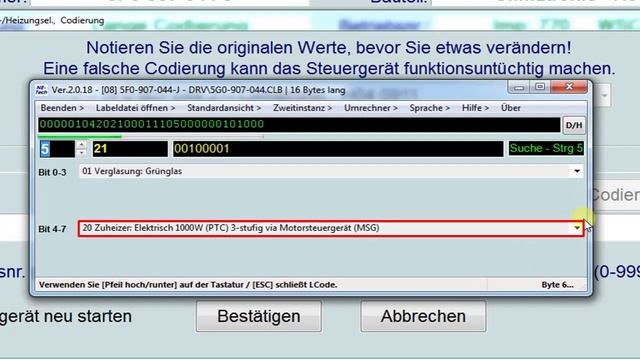Click the Bit 4-7 label

pyautogui.click(x=52, y=229)
